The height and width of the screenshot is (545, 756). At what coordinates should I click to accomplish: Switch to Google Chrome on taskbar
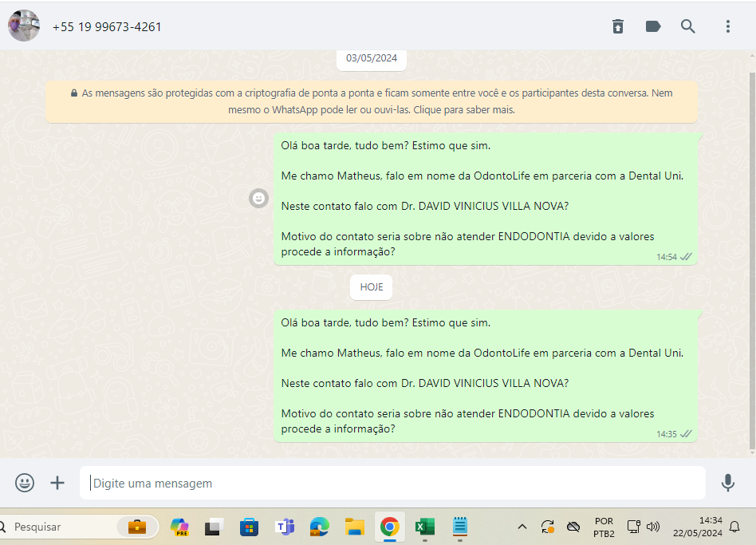(390, 527)
